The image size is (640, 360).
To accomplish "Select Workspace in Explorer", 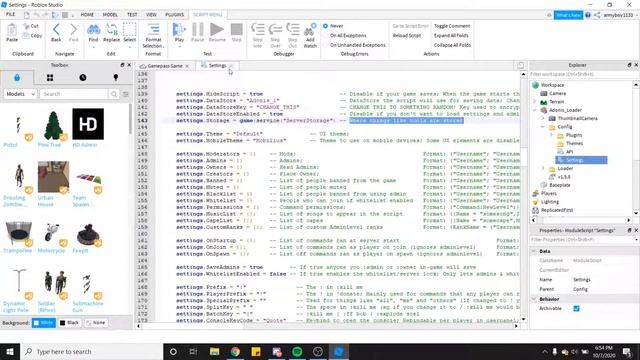I will (552, 85).
